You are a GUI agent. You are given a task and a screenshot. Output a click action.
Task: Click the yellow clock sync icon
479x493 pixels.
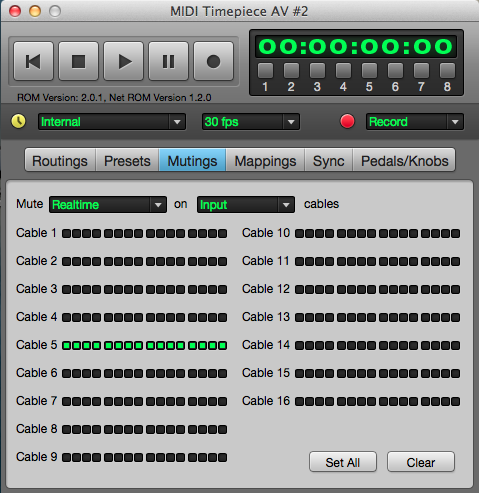point(18,121)
